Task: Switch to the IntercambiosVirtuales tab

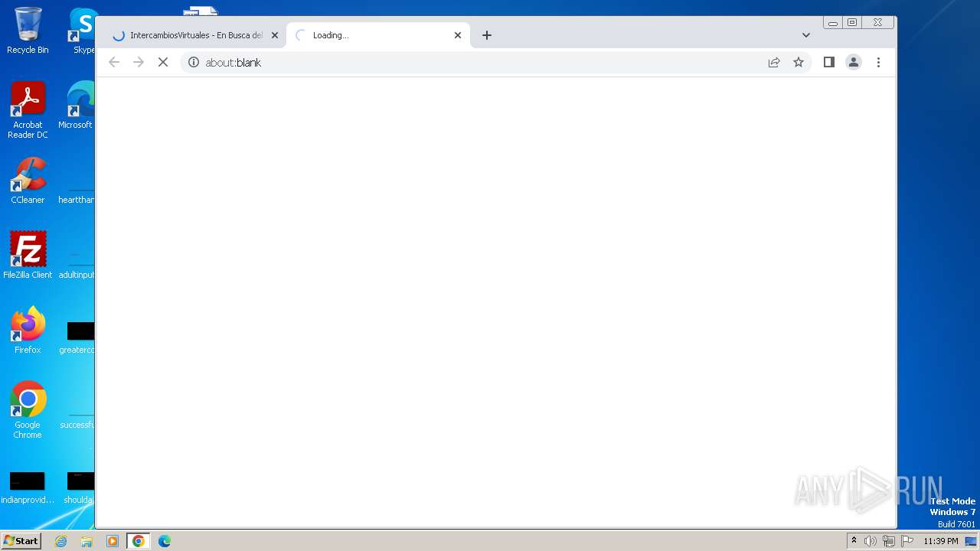Action: point(189,35)
